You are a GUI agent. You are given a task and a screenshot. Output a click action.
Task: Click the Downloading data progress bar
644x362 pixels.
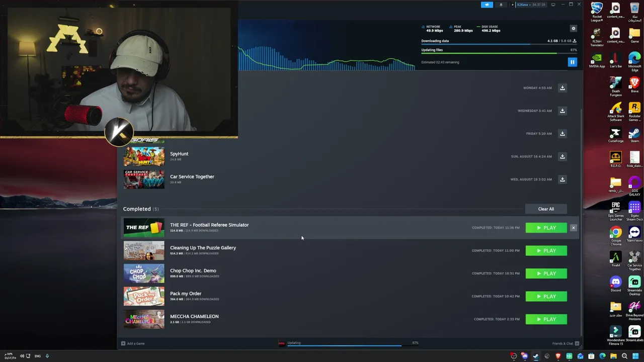499,44
